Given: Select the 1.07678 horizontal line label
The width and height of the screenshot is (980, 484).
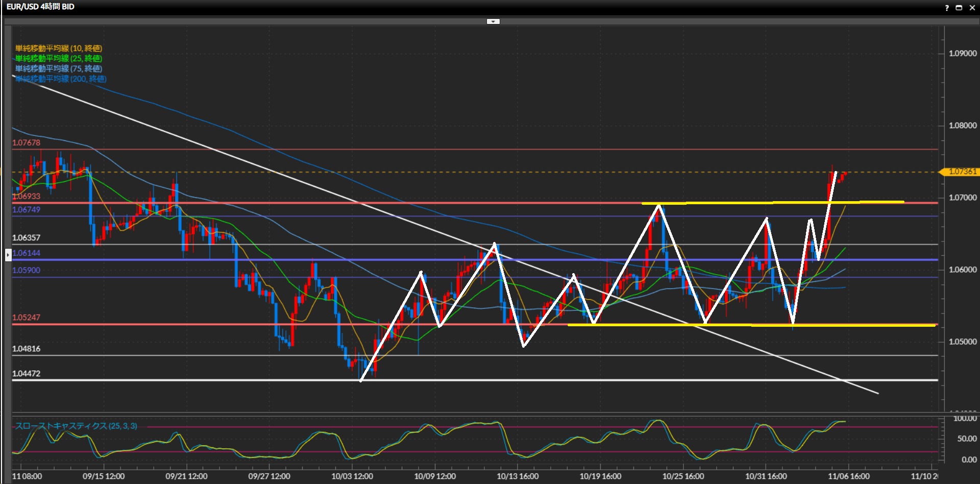Looking at the screenshot, I should tap(26, 142).
